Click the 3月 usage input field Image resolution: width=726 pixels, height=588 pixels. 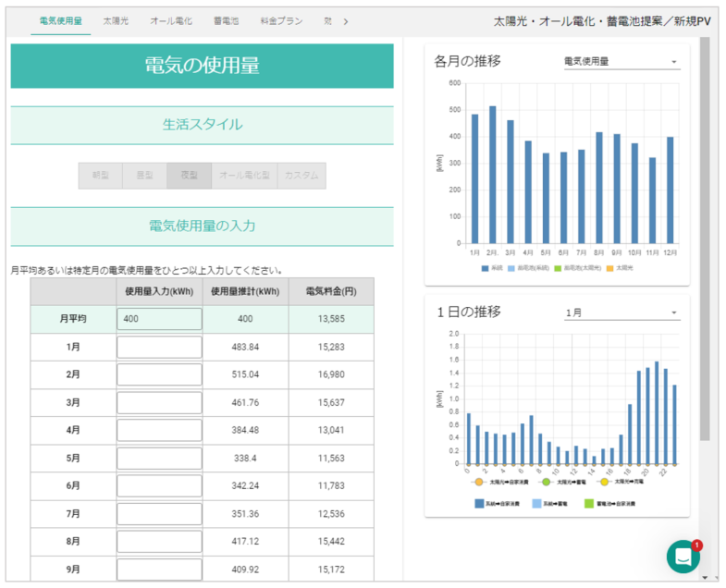[159, 402]
